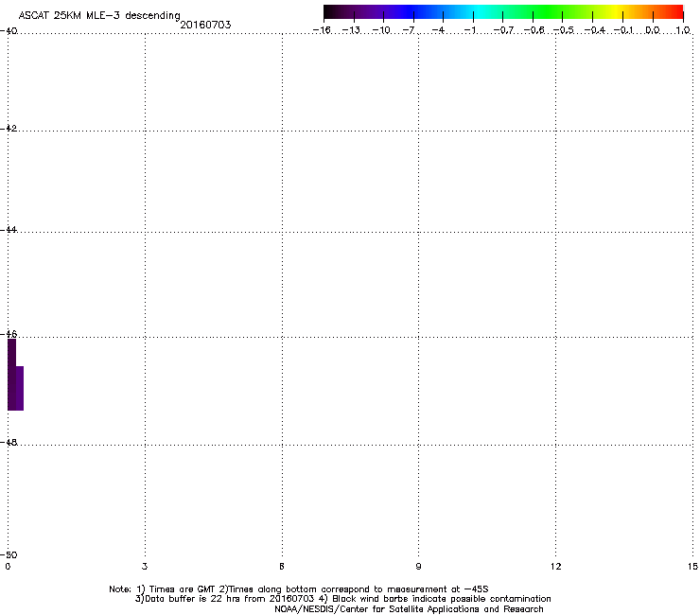Click the note line about Times are GMT
Image resolution: width=700 pixels, height=615 pixels.
299,589
